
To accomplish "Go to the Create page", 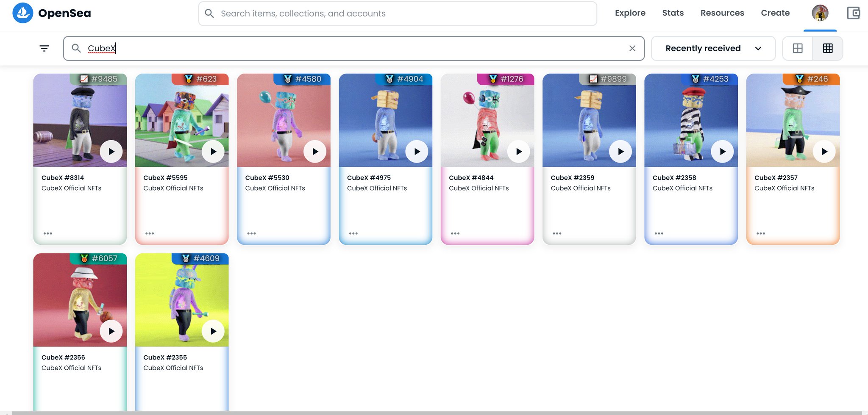I will click(x=775, y=13).
